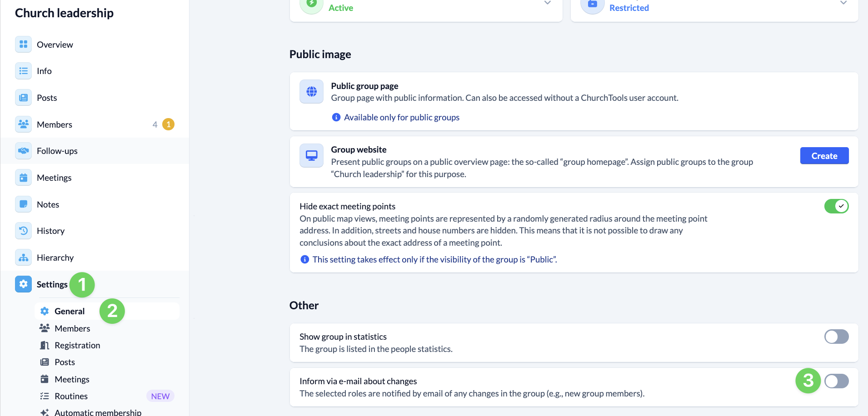Disable Hide exact meeting points toggle
Viewport: 868px width, 416px height.
pyautogui.click(x=836, y=206)
